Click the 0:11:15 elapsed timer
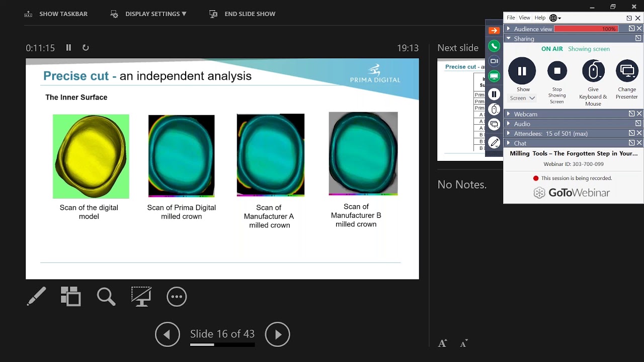The width and height of the screenshot is (644, 362). pos(40,48)
